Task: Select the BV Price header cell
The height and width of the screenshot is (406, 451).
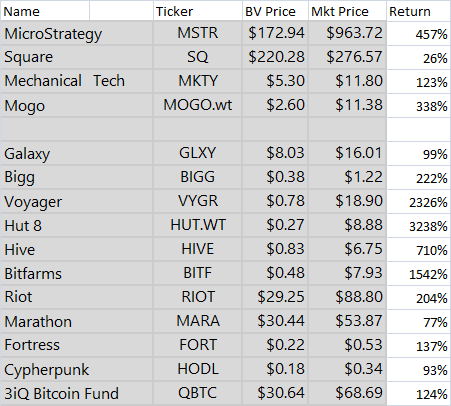Action: click(x=275, y=11)
